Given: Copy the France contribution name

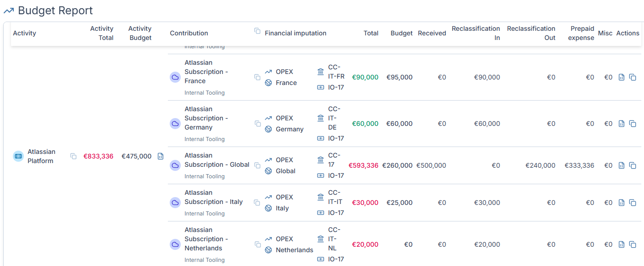Looking at the screenshot, I should 257,77.
